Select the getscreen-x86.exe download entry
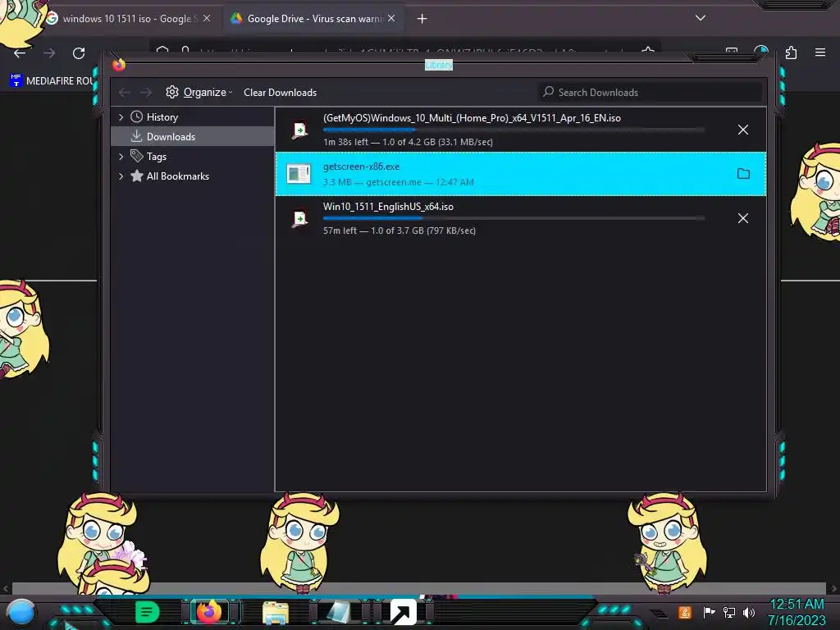This screenshot has height=630, width=840. pyautogui.click(x=521, y=174)
